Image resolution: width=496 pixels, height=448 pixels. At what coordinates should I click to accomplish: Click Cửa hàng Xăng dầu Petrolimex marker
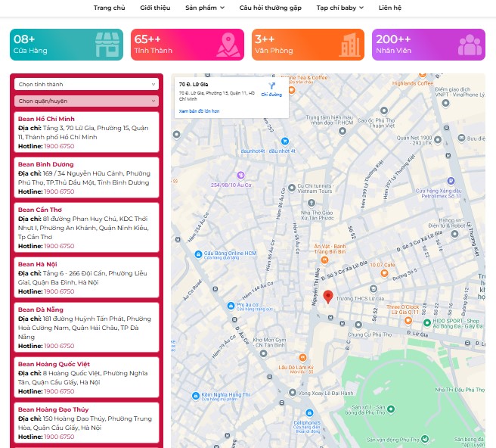click(x=451, y=181)
